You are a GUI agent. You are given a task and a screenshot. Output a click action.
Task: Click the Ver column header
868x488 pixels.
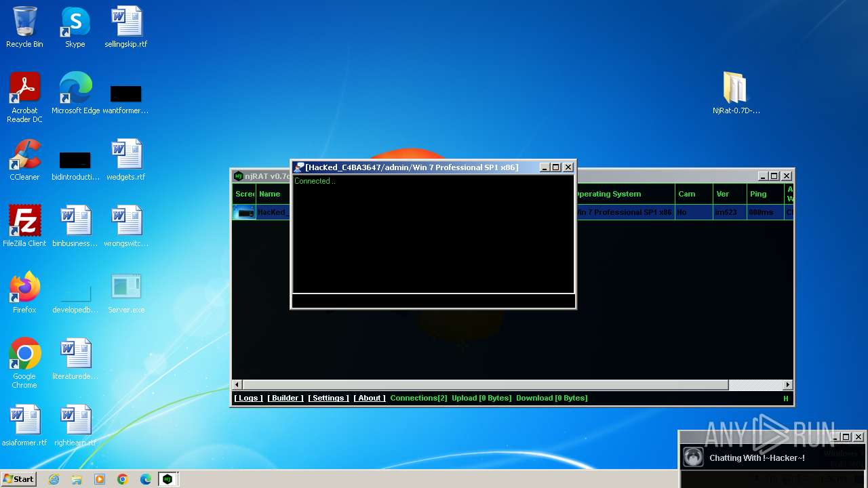pos(730,194)
